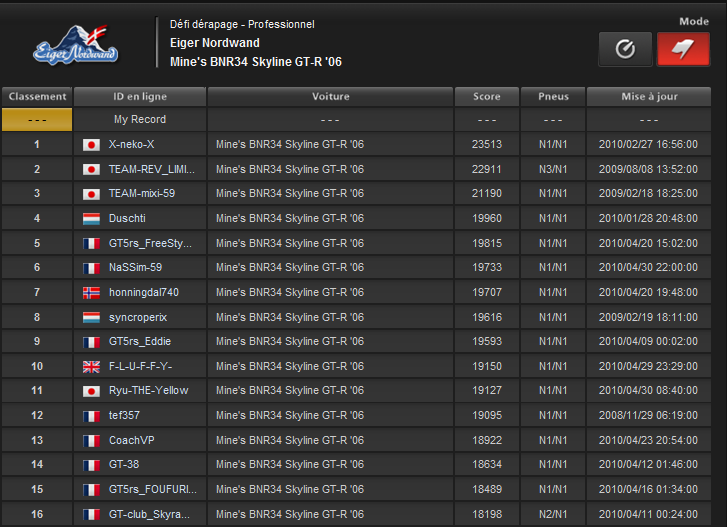
Task: Select score 18198
Action: coord(487,514)
